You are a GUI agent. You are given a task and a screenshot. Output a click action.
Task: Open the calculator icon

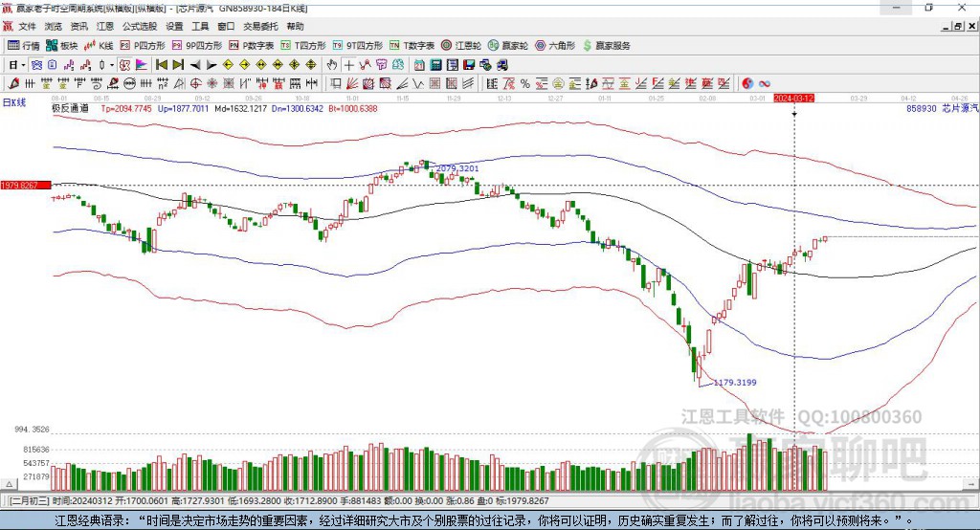(x=435, y=65)
